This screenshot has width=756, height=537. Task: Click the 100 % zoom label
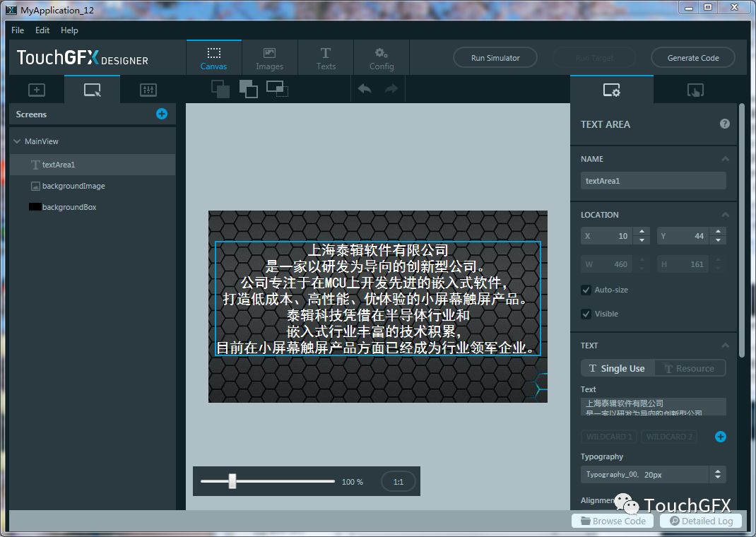click(352, 482)
